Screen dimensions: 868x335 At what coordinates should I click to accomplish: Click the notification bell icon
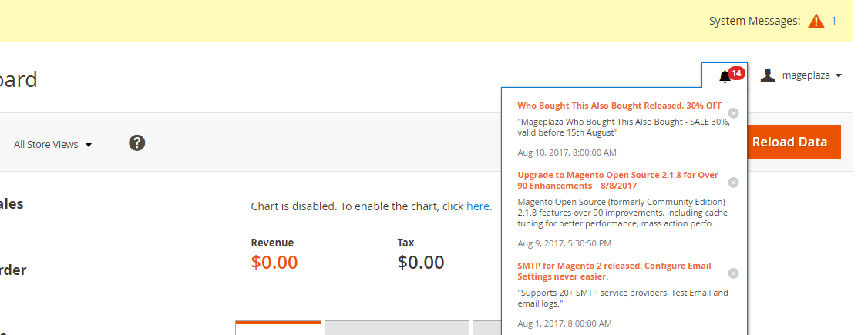coord(725,77)
